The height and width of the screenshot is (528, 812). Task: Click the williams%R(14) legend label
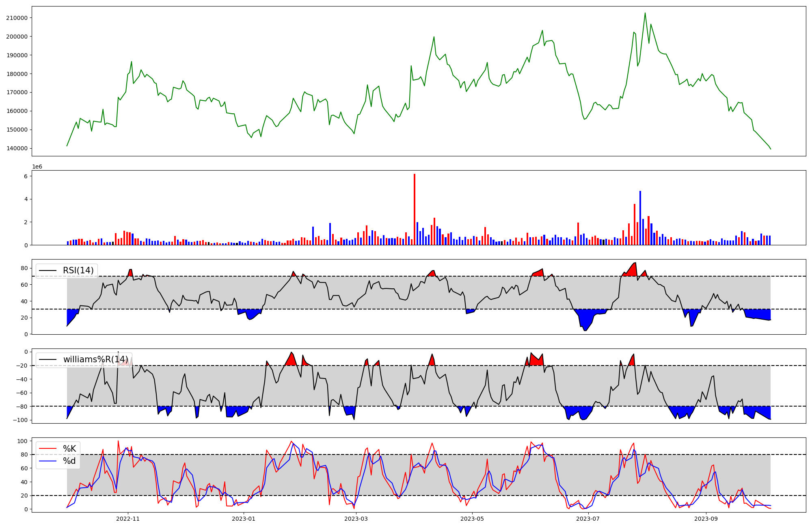coord(95,359)
